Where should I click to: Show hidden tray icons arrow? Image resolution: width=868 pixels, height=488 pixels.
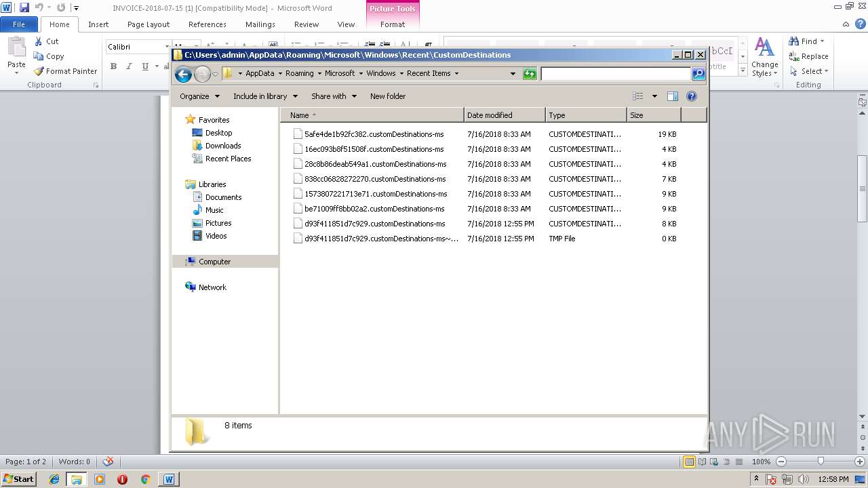coord(756,479)
